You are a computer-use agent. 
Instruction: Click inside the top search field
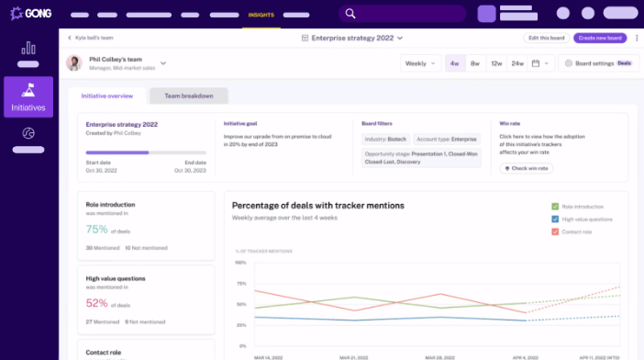tap(403, 14)
